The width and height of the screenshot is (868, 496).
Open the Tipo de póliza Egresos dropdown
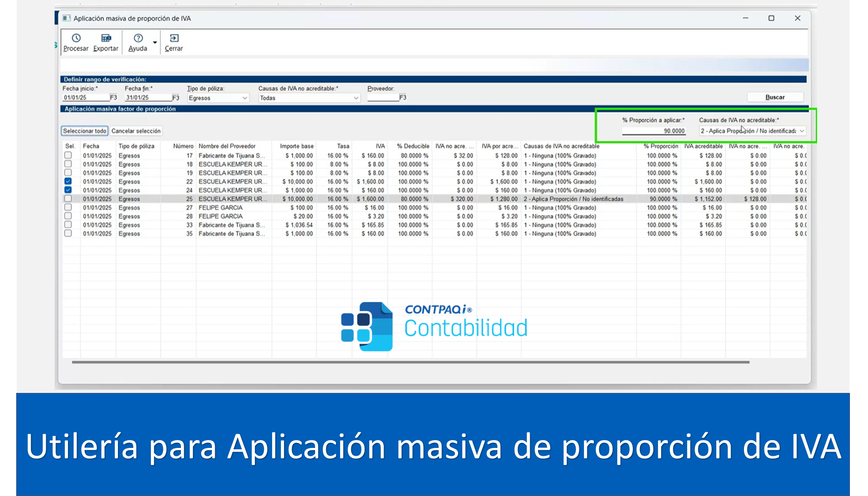tap(218, 98)
